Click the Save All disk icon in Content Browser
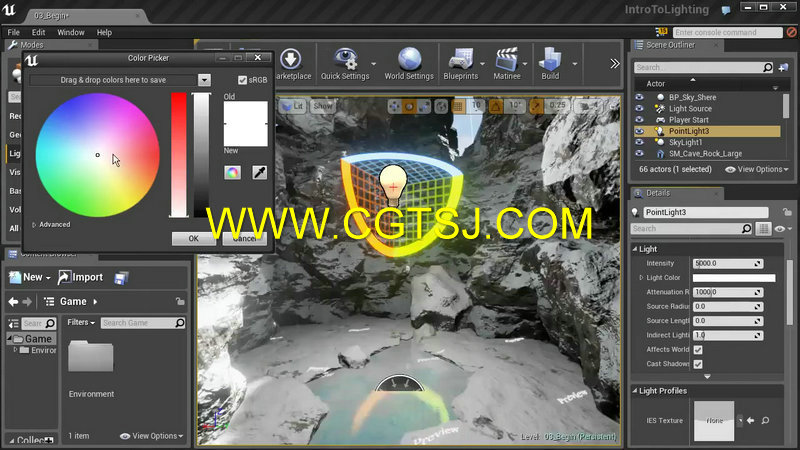 [121, 278]
